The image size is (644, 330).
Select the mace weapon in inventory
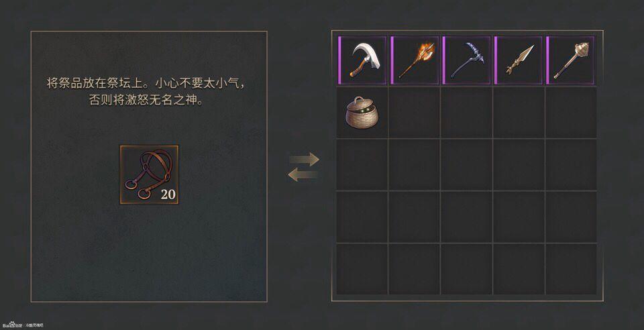(570, 60)
